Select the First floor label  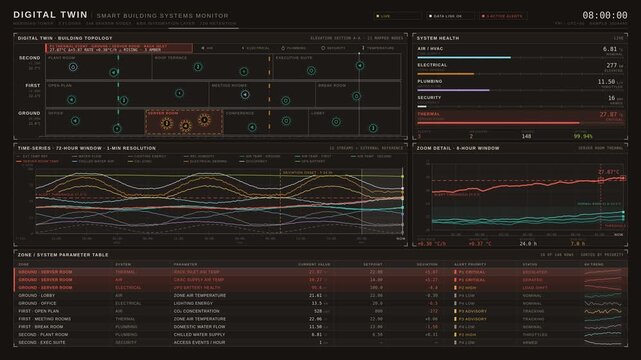pos(33,85)
